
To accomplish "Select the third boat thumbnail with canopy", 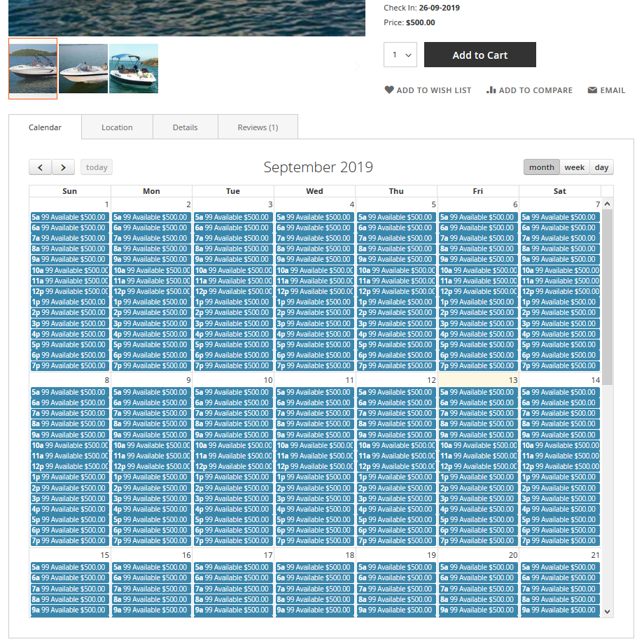I will pos(134,69).
